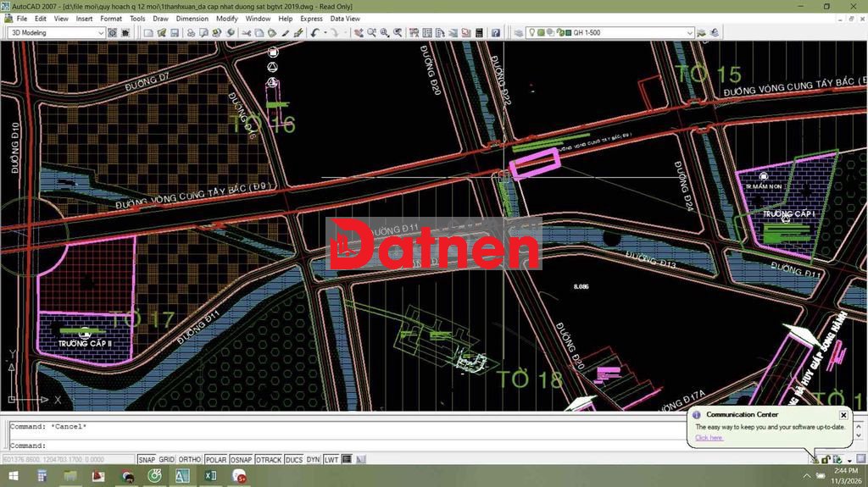868x487 pixels.
Task: Click the Undo arrow icon
Action: pyautogui.click(x=315, y=33)
